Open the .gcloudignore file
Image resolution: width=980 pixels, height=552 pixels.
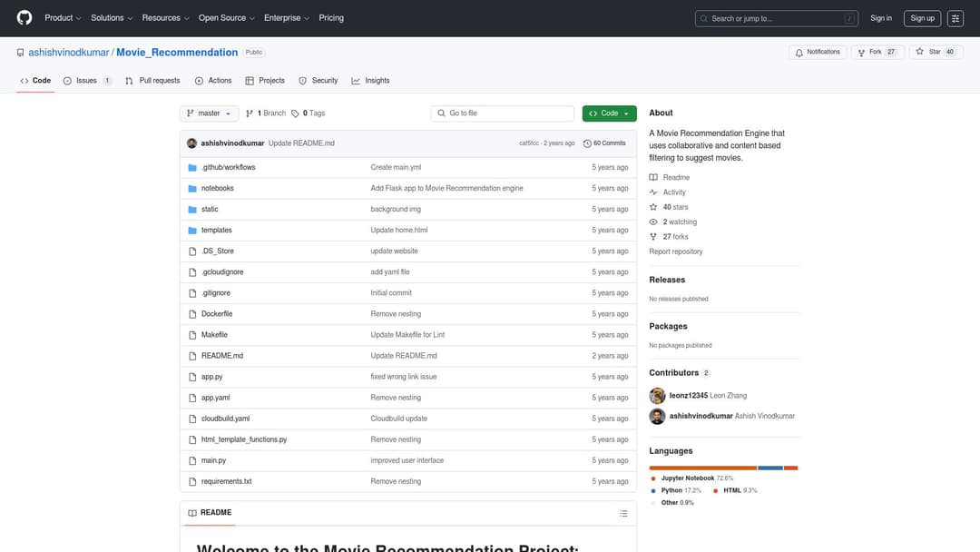coord(222,272)
